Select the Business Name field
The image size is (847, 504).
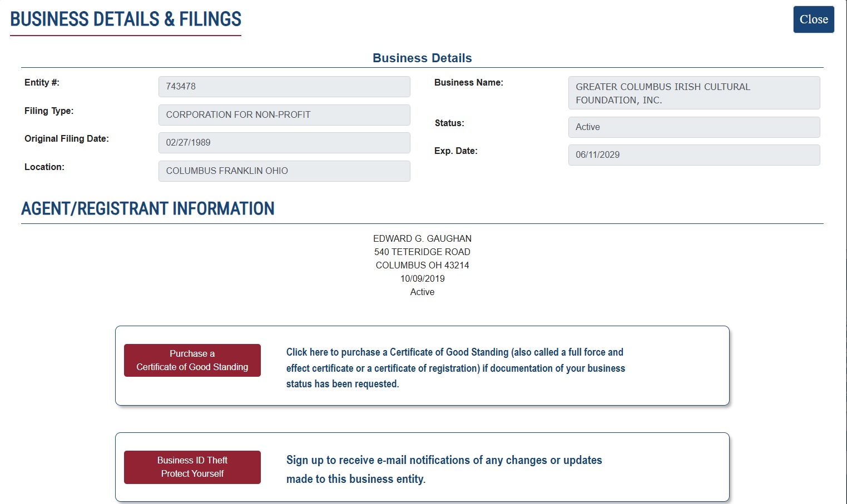click(x=694, y=93)
